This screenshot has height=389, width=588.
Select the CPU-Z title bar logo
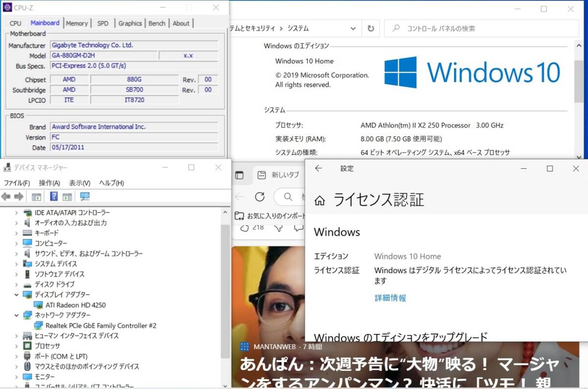click(8, 8)
